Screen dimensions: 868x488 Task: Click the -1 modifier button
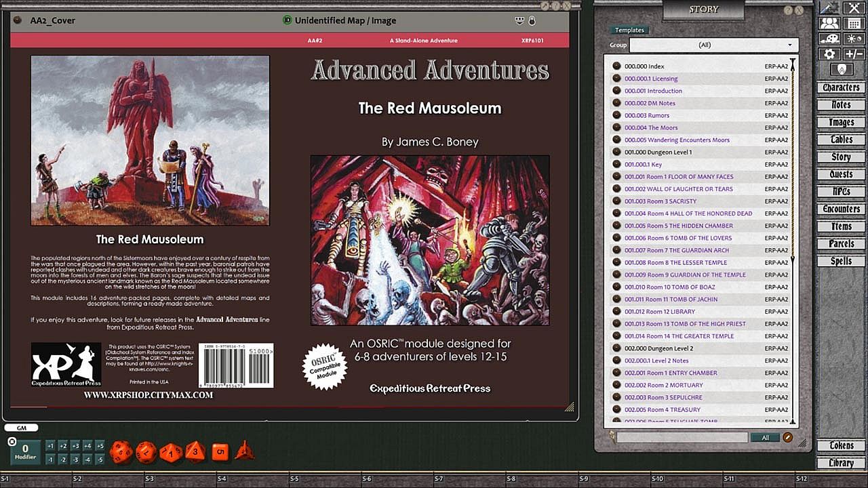pos(50,460)
